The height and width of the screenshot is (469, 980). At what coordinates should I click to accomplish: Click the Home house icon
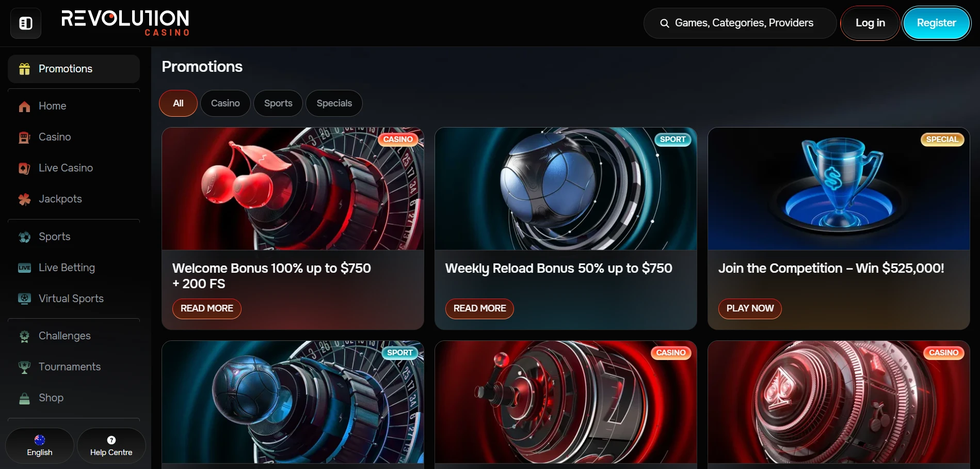pyautogui.click(x=24, y=106)
